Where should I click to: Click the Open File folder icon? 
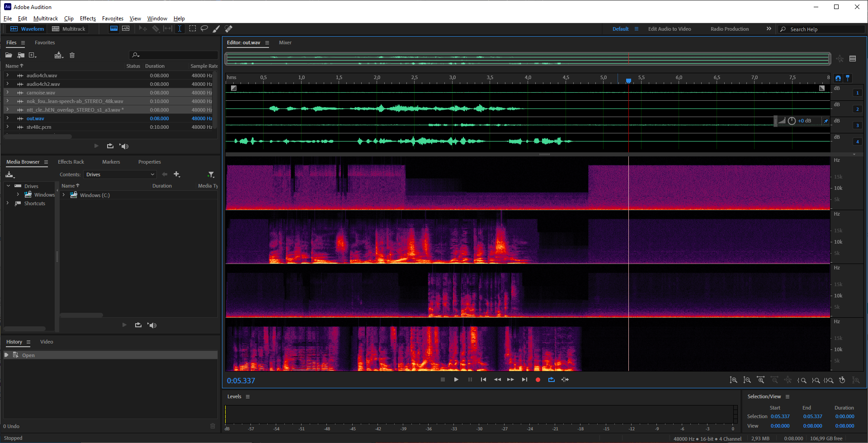pos(9,55)
